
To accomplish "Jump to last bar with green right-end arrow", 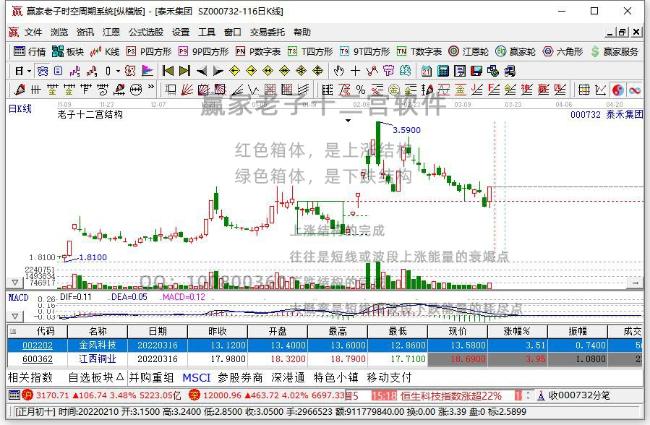I will click(184, 71).
